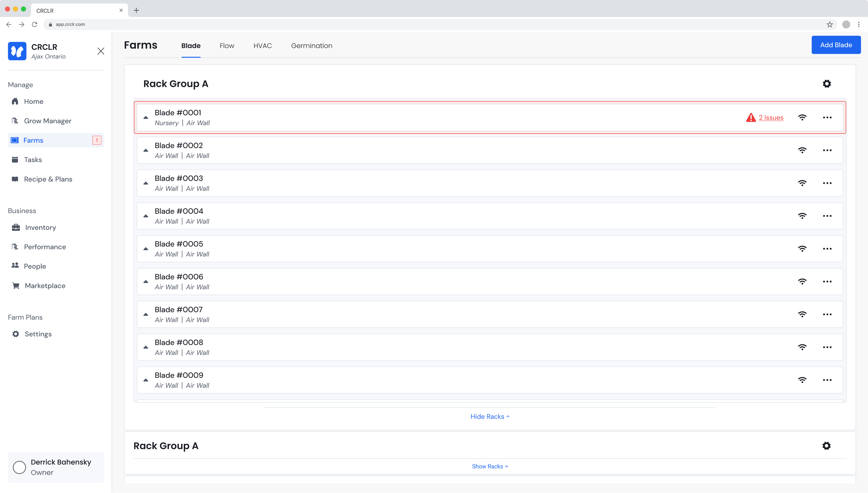Bookmark page with the star icon

829,24
